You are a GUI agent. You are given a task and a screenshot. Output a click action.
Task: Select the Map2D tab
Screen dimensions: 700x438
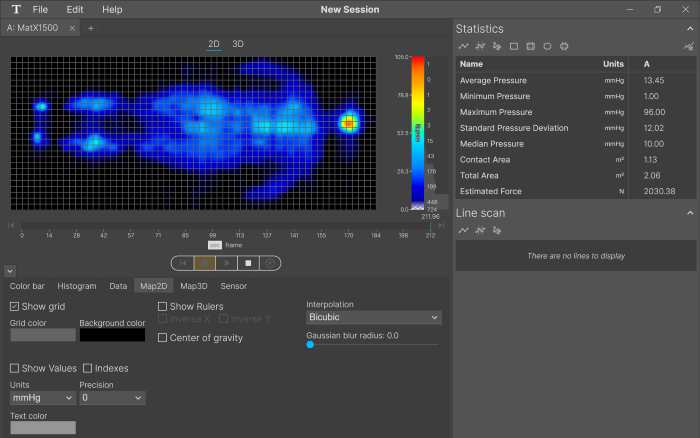154,286
